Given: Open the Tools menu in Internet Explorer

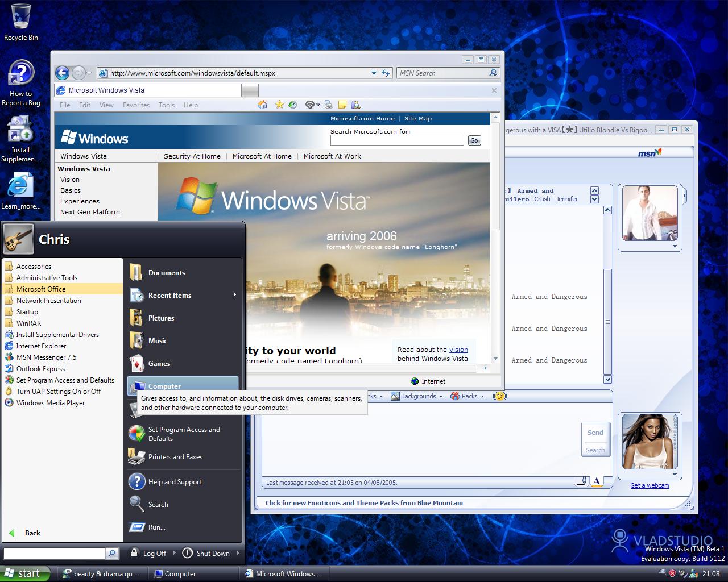Looking at the screenshot, I should (x=166, y=105).
